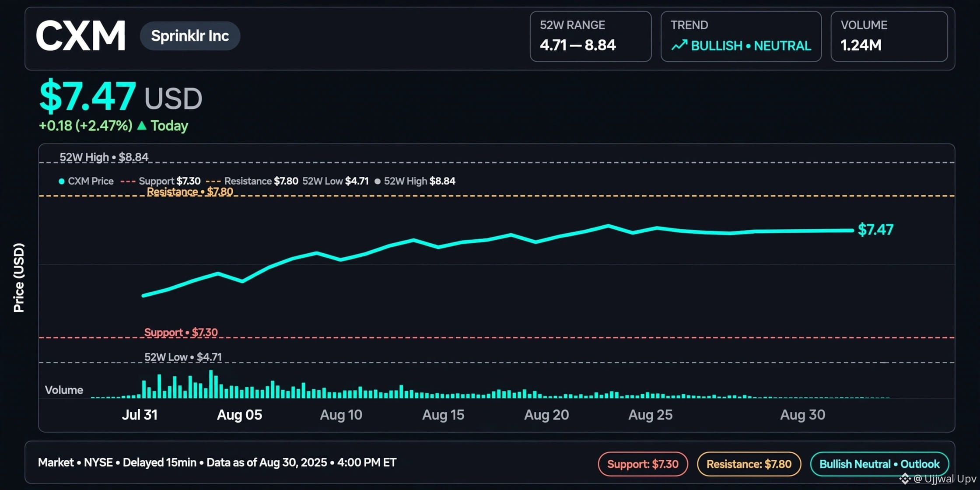The height and width of the screenshot is (490, 980).
Task: Click the Resistance: $7.80 pill in footer
Action: coord(749,464)
